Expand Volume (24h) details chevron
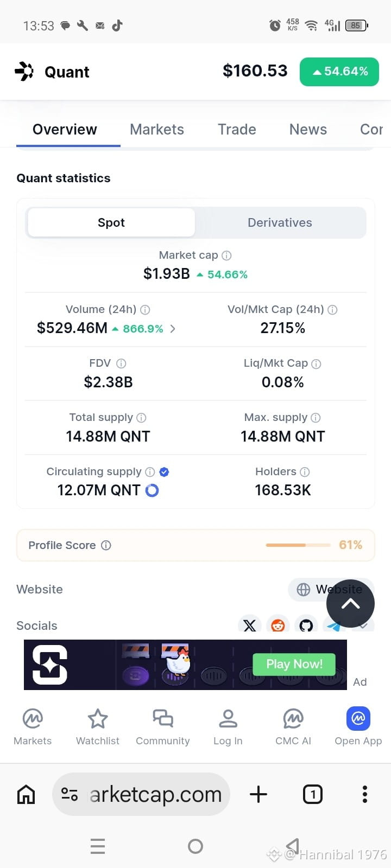 click(173, 329)
